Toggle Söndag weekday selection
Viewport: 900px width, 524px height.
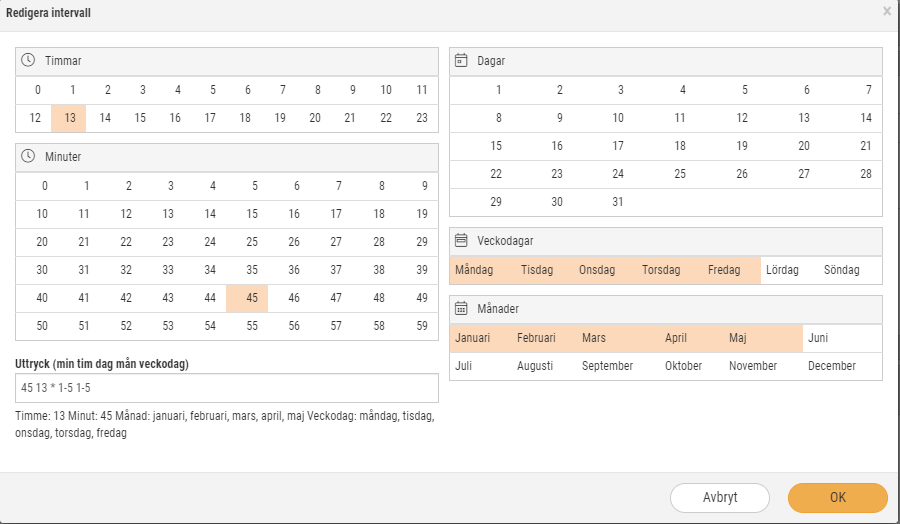click(x=841, y=270)
